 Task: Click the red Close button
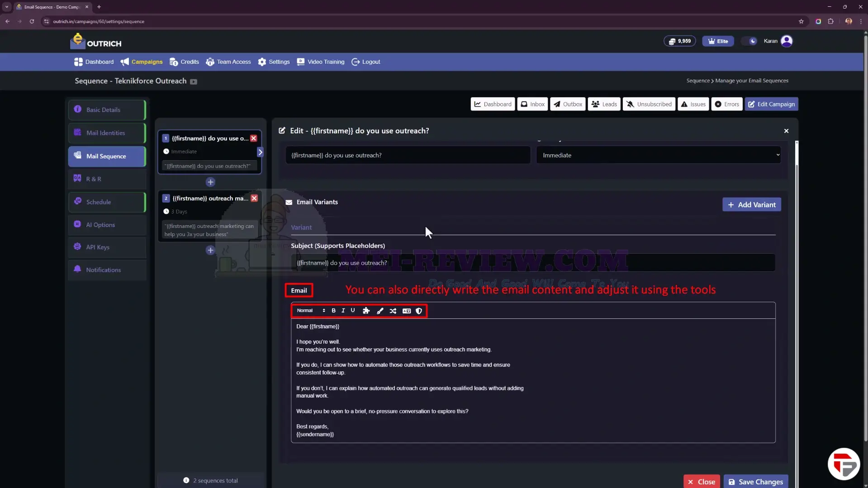[x=702, y=482]
